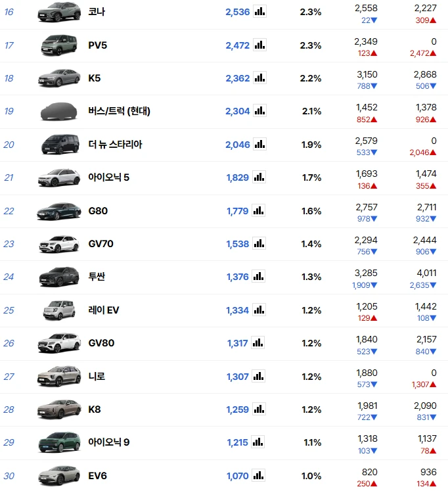
Task: Open the 1,307 sales number for 니로
Action: click(237, 377)
